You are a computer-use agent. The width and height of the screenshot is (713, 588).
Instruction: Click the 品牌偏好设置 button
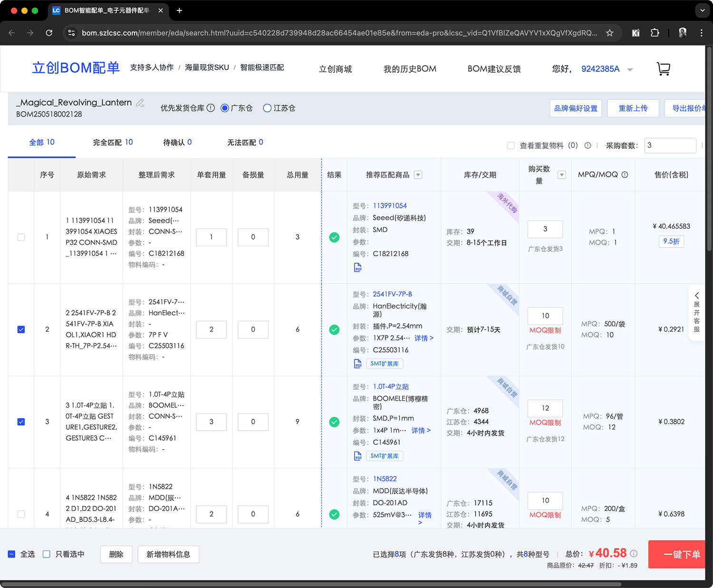(x=576, y=108)
